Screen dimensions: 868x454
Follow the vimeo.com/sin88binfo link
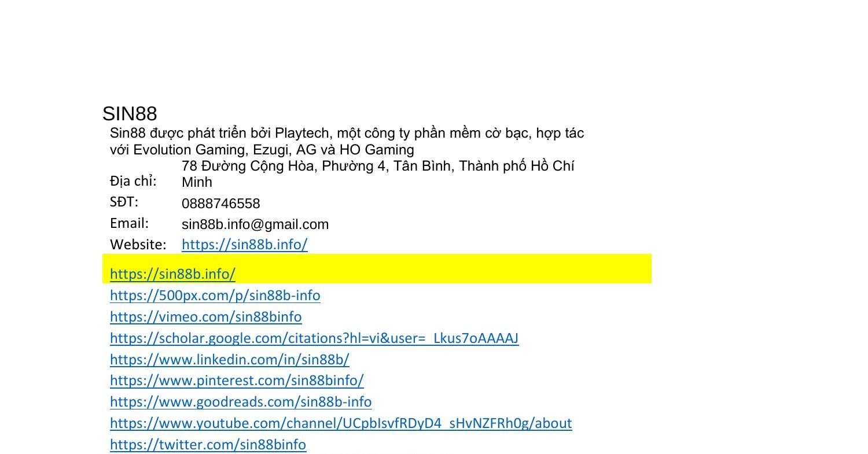tap(205, 317)
